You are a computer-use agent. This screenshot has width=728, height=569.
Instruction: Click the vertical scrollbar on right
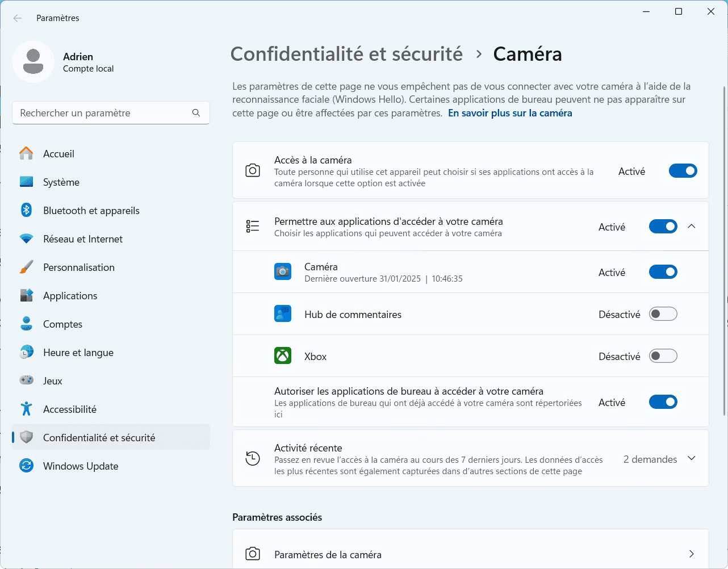(x=724, y=250)
